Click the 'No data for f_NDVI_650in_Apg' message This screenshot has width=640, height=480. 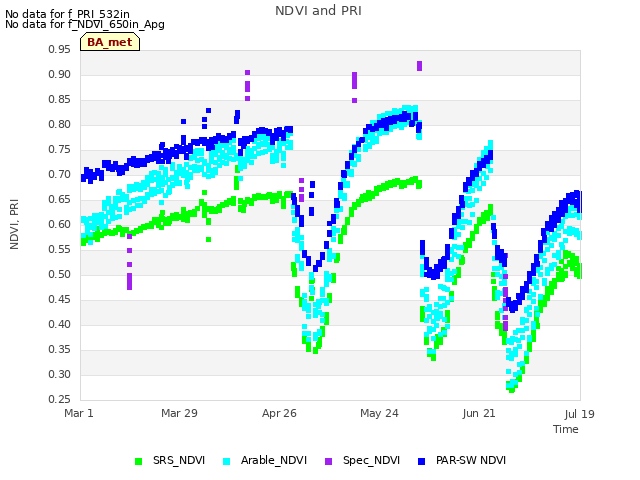85,24
